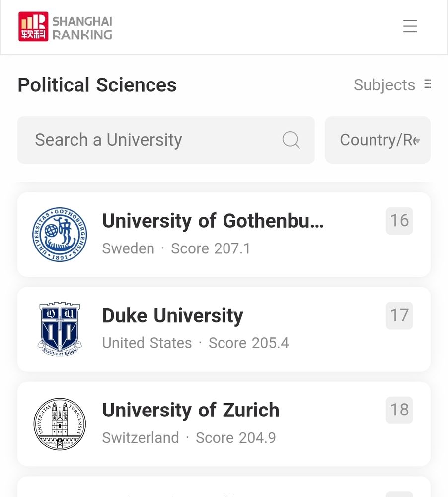Click the rank 16 badge
Screen dimensions: 448x497
399,221
